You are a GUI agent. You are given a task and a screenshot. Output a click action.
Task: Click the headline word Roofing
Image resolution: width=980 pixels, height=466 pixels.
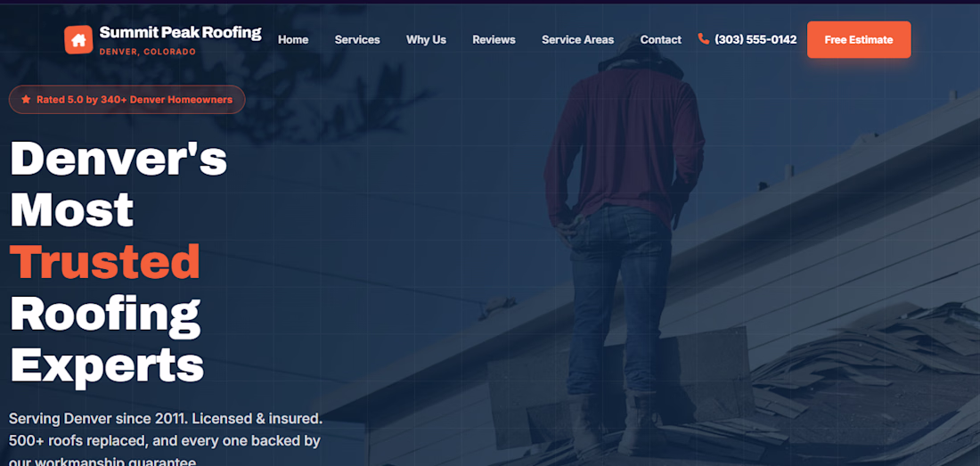106,315
